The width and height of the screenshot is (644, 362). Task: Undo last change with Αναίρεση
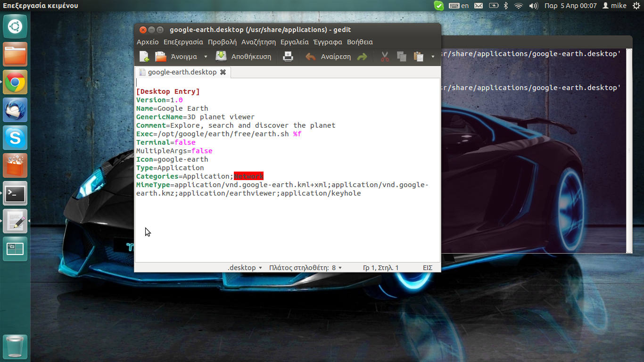(x=328, y=57)
